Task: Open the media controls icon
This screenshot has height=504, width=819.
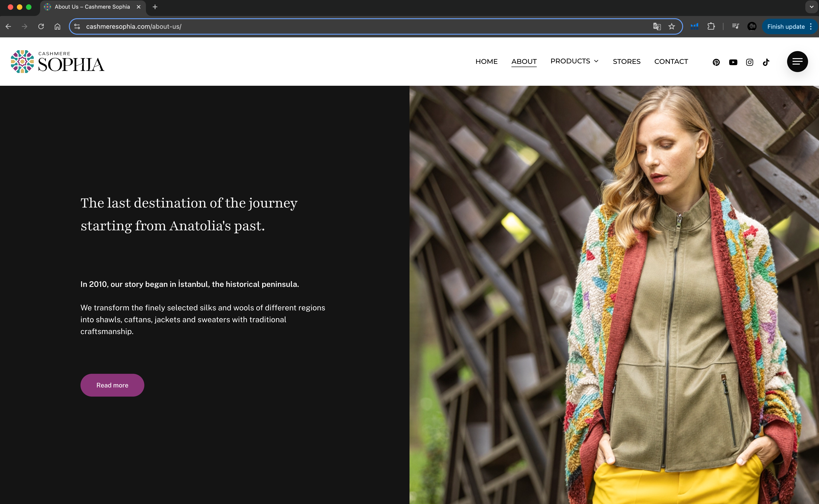Action: 735,26
